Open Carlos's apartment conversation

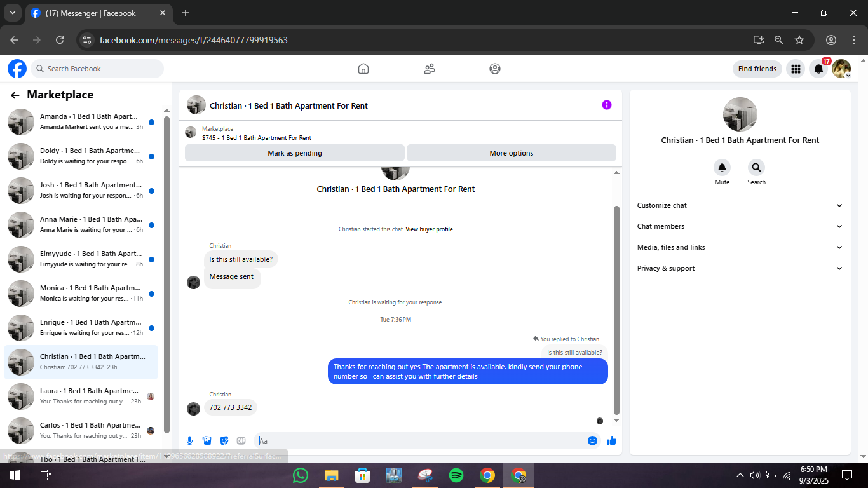81,431
